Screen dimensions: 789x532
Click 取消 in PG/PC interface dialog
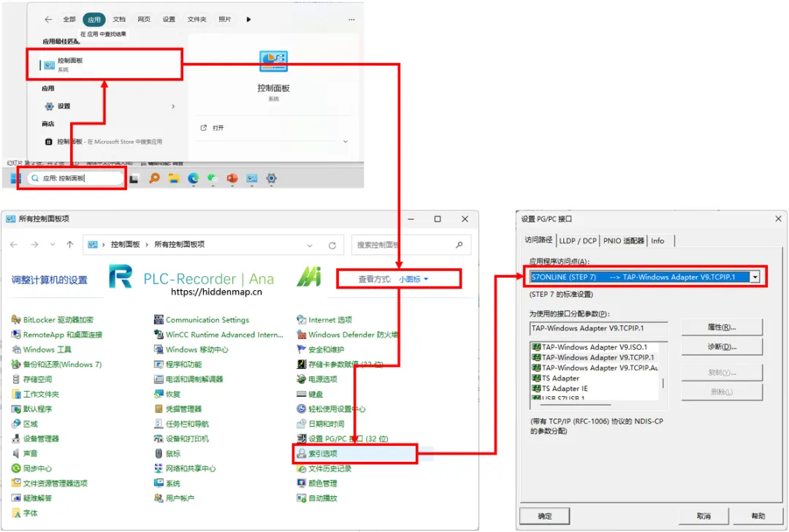[704, 516]
